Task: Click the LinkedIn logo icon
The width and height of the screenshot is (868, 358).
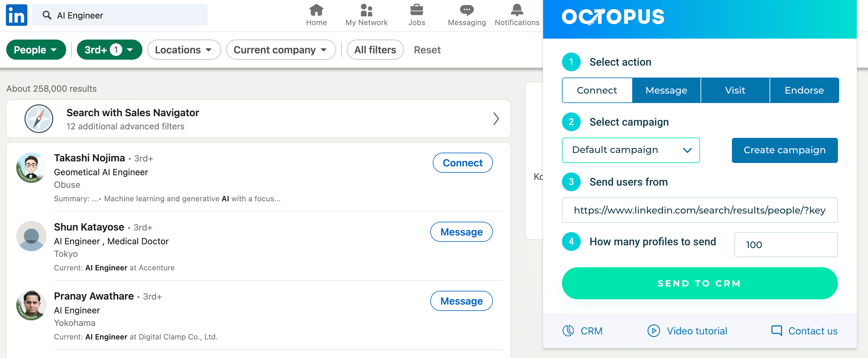Action: [x=16, y=15]
